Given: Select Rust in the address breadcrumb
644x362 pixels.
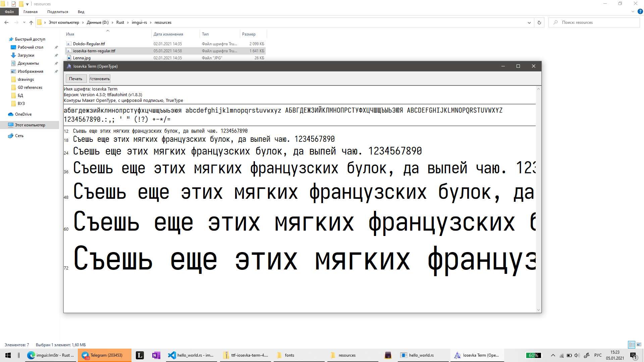Looking at the screenshot, I should click(x=120, y=22).
